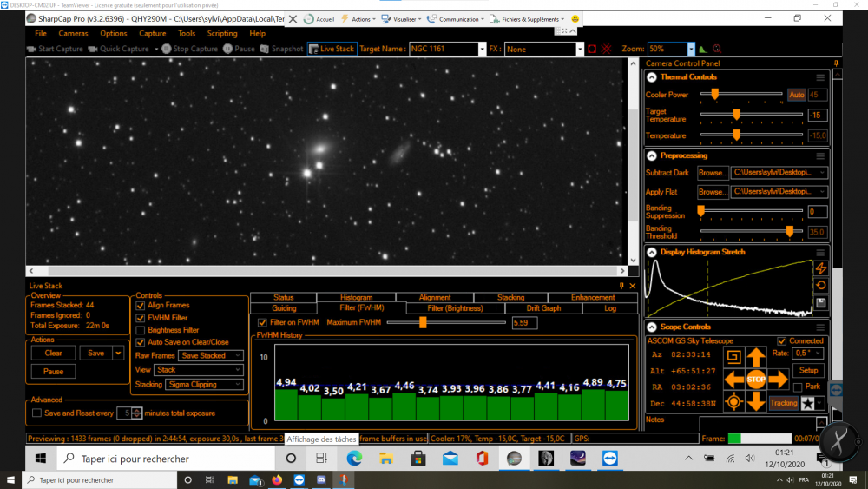Move the scope up with the up arrow
Screen dimensions: 868x489
756,357
